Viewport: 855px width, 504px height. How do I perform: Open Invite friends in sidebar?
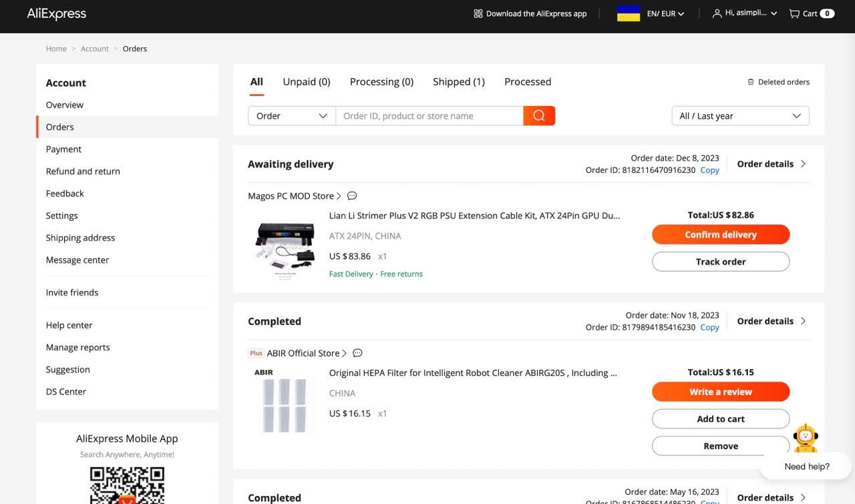[72, 292]
